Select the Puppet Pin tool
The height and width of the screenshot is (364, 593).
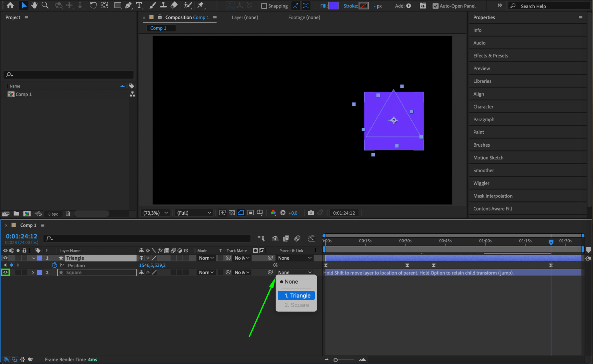[201, 5]
